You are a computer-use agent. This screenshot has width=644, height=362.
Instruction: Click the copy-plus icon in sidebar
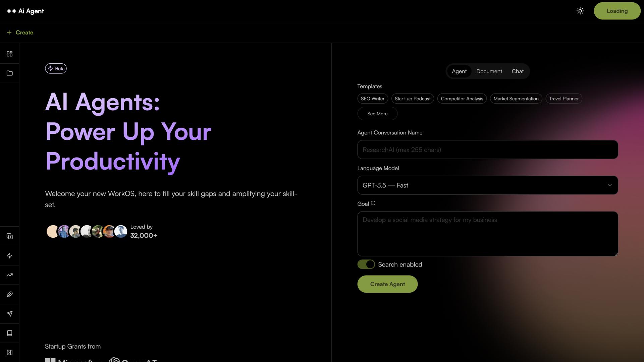click(x=9, y=236)
